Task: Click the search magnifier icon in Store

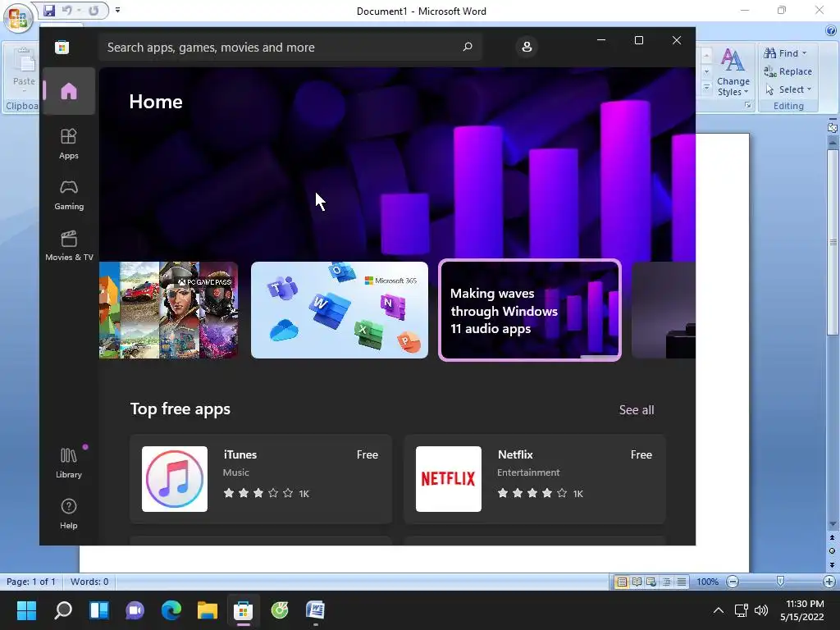Action: (467, 47)
